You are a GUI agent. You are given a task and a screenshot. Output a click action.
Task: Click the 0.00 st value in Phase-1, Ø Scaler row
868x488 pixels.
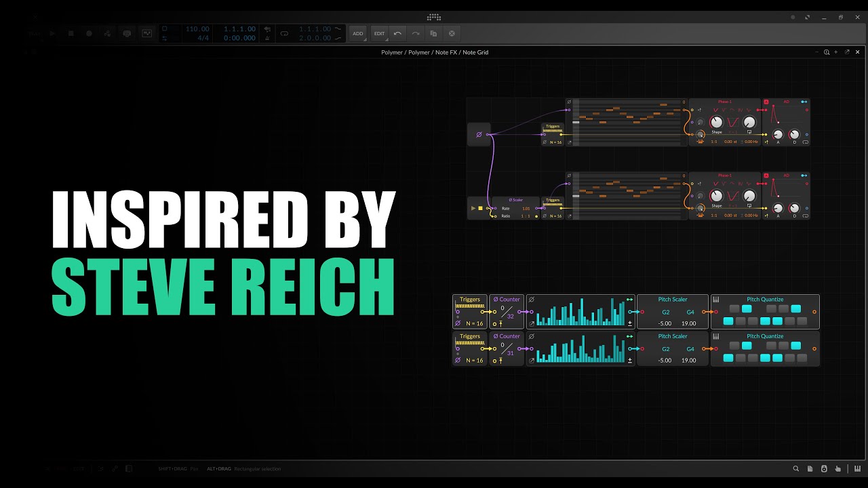point(730,216)
